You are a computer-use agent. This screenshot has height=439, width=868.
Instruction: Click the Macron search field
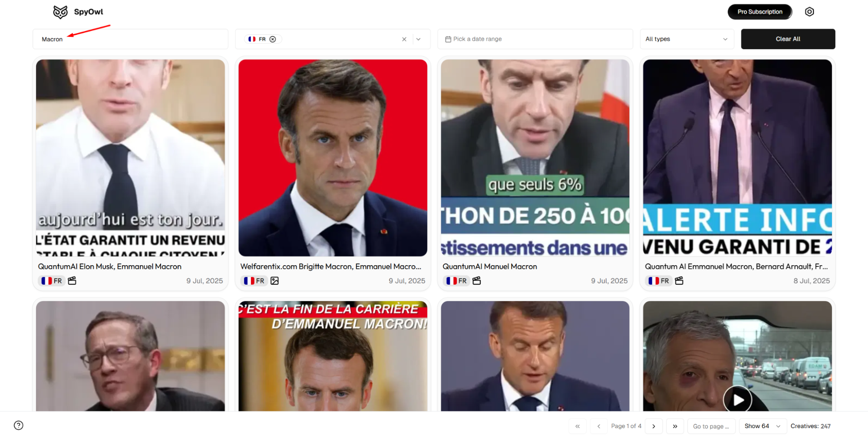coord(130,39)
